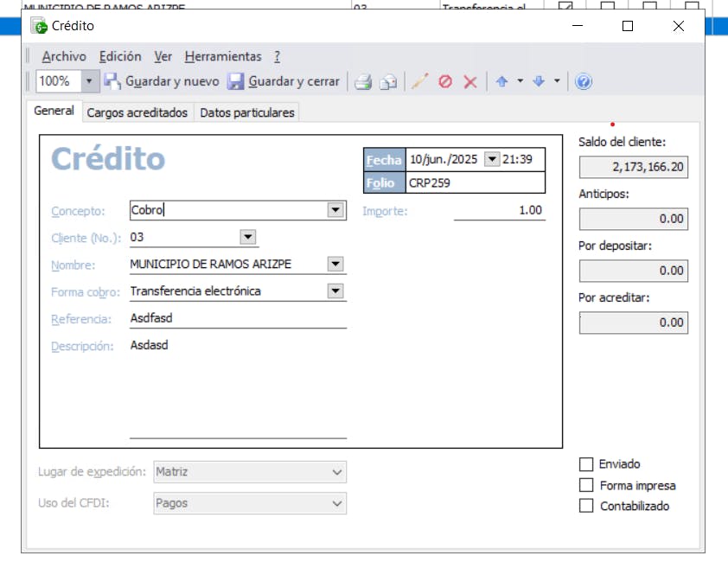Viewport: 728px width, 562px height.
Task: Toggle the Enviado checkbox
Action: point(586,464)
